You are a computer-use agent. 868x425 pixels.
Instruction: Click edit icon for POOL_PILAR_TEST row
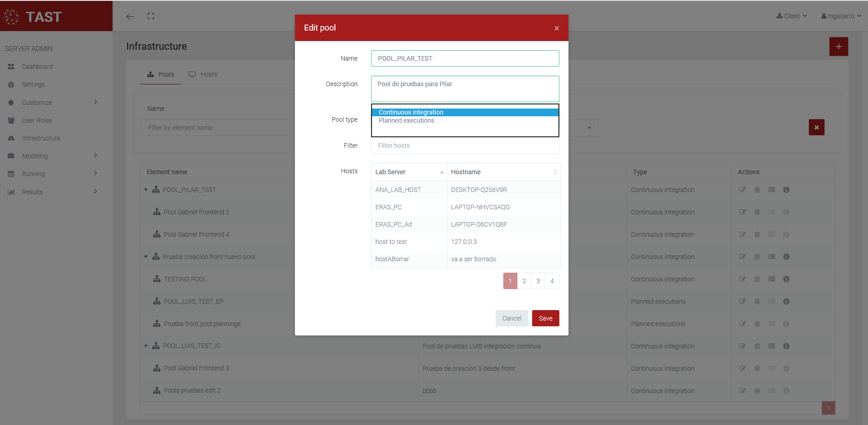[742, 190]
